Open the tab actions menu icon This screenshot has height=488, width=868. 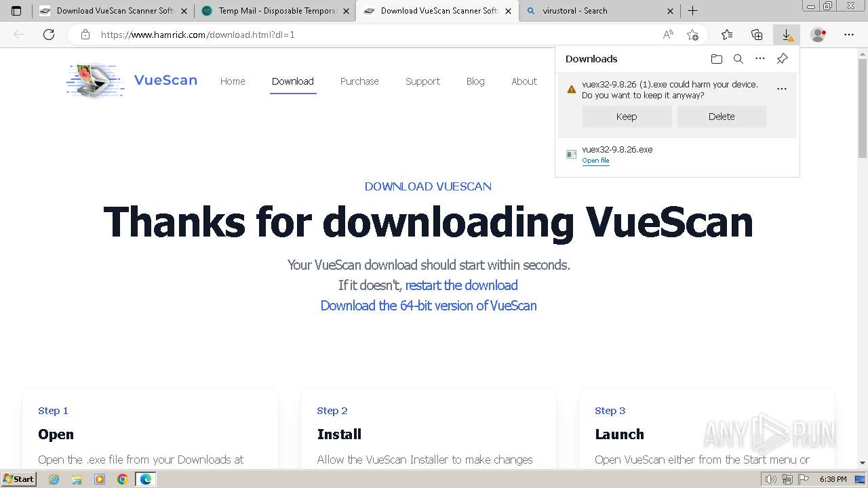pos(16,11)
